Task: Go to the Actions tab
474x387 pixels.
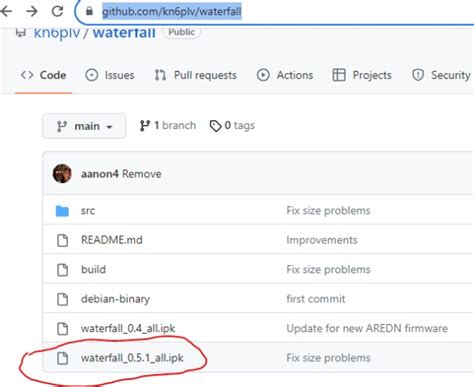Action: pyautogui.click(x=285, y=75)
